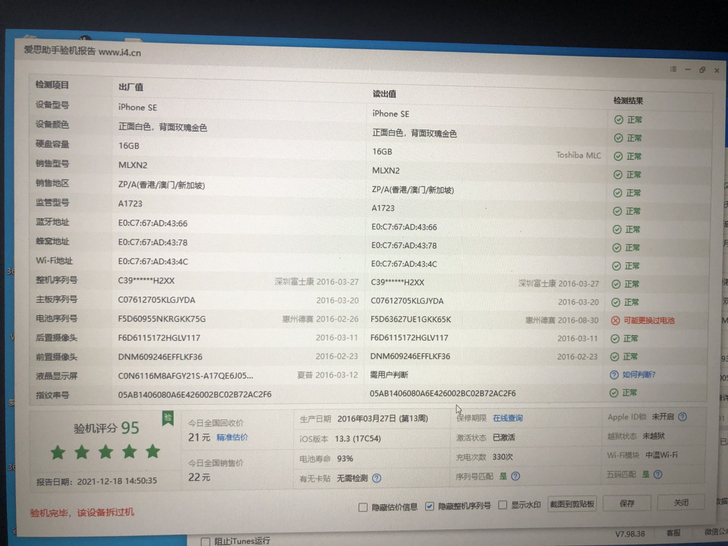
Task: Minimize the 验机报告 window
Action: (688, 70)
